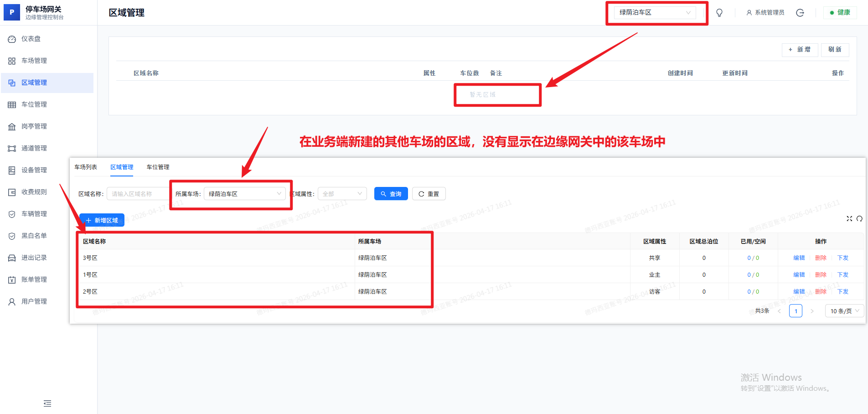The height and width of the screenshot is (414, 868).
Task: Open 仪表盘 from the sidebar
Action: [x=31, y=39]
